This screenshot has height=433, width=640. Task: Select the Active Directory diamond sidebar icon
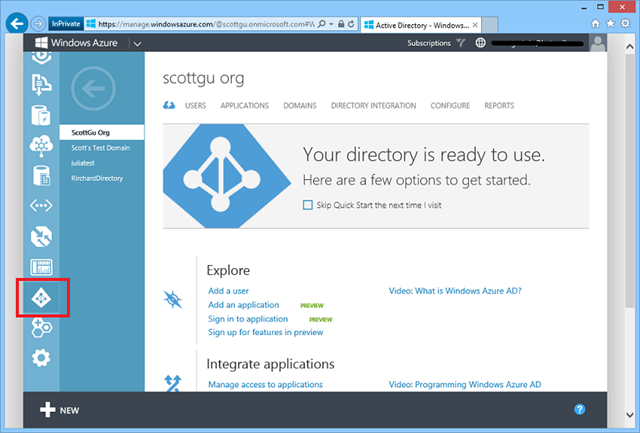(x=42, y=298)
